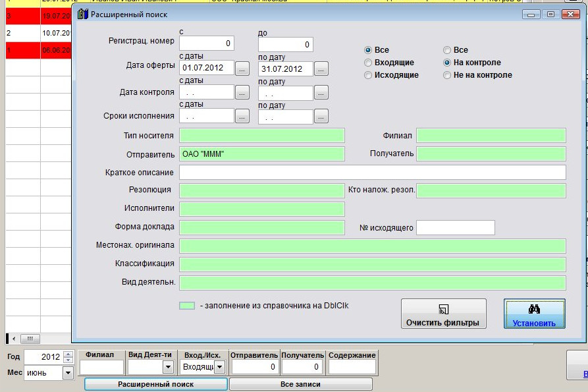Click Регистрац. номер 'до' field
The image size is (588, 392).
285,45
